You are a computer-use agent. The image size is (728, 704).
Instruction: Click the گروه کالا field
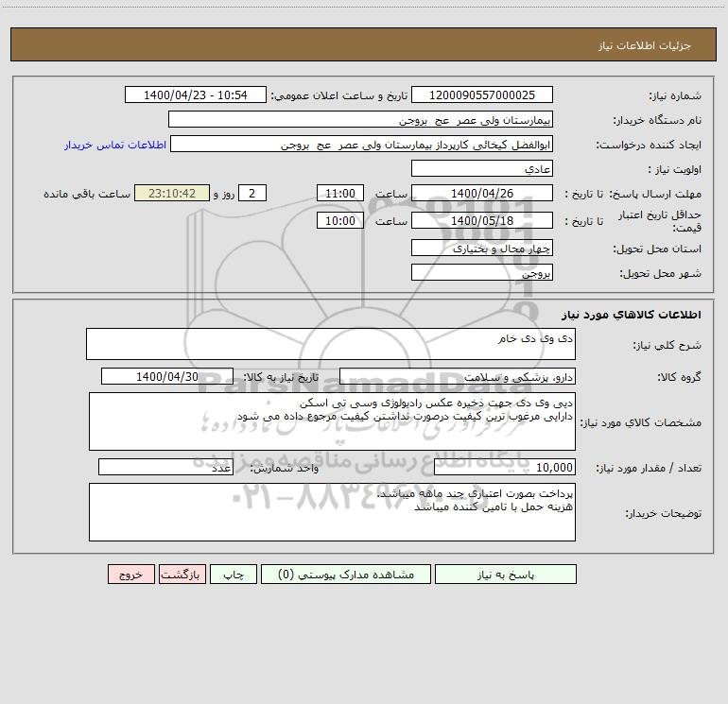[x=458, y=376]
